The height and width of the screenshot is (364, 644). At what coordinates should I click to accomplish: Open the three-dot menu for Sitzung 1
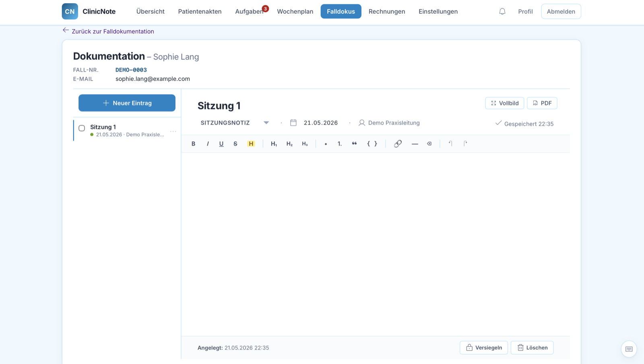[173, 131]
